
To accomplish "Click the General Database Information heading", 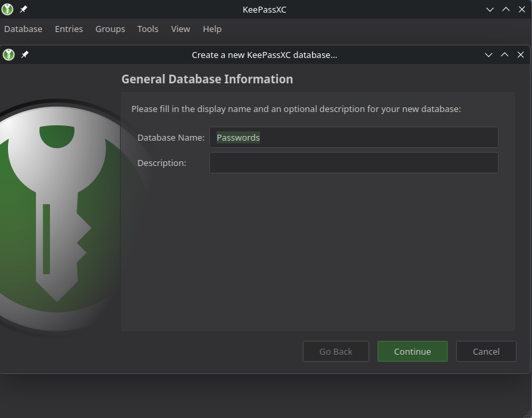I will click(x=207, y=79).
